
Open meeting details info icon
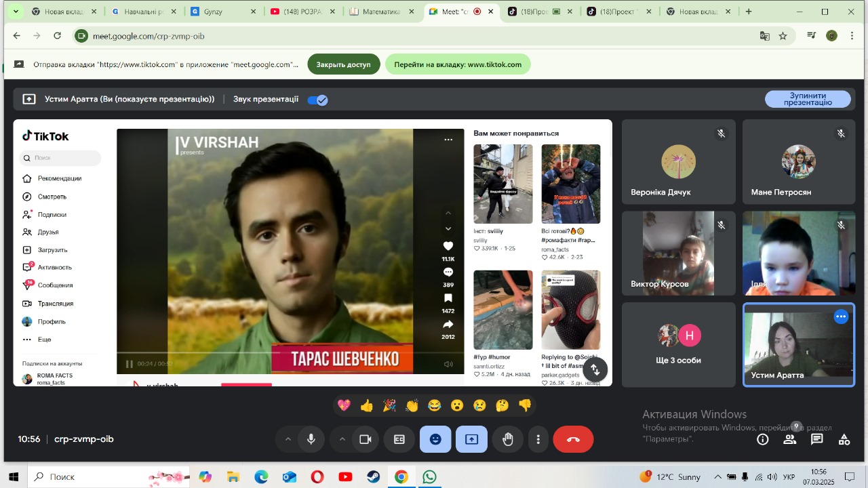[763, 439]
